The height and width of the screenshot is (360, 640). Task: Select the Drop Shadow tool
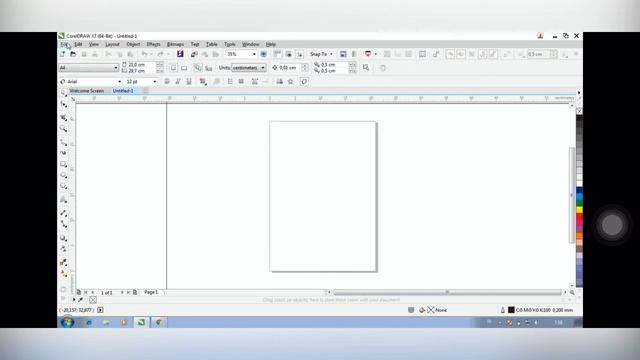click(63, 238)
